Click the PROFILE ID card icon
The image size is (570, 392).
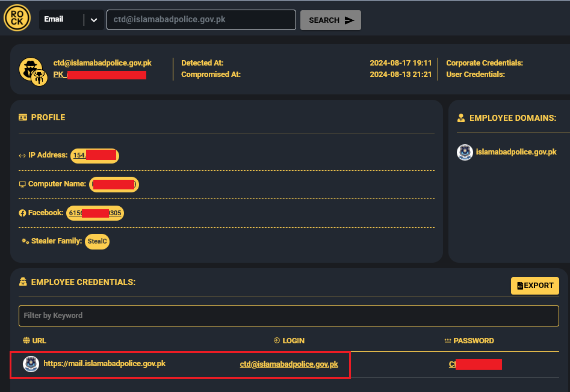point(23,117)
